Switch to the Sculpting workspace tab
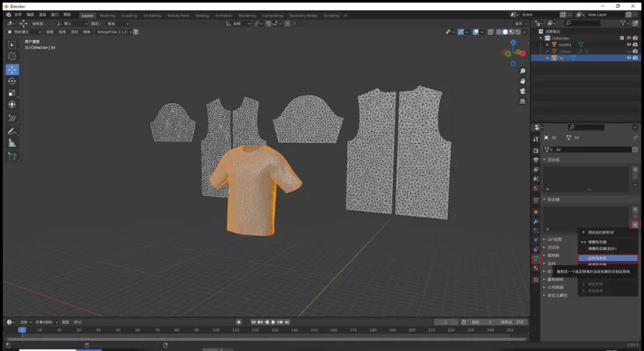Screen dimensions: 644x351 129,15
